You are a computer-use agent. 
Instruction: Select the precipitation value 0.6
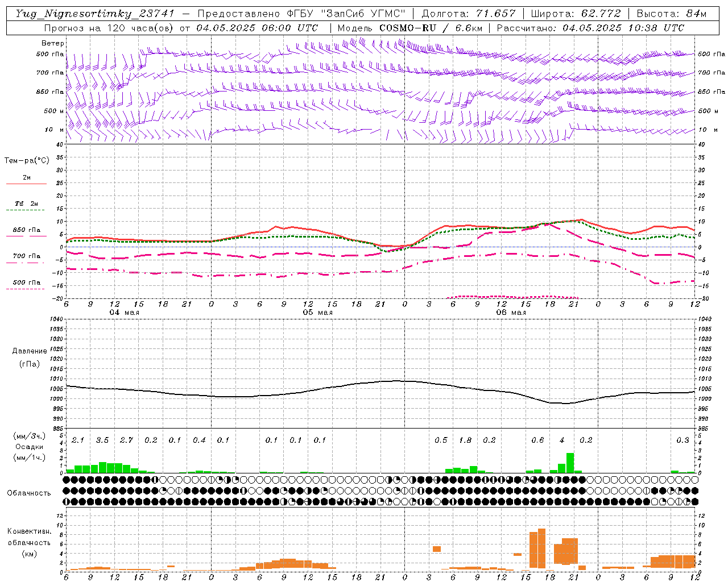coord(537,440)
